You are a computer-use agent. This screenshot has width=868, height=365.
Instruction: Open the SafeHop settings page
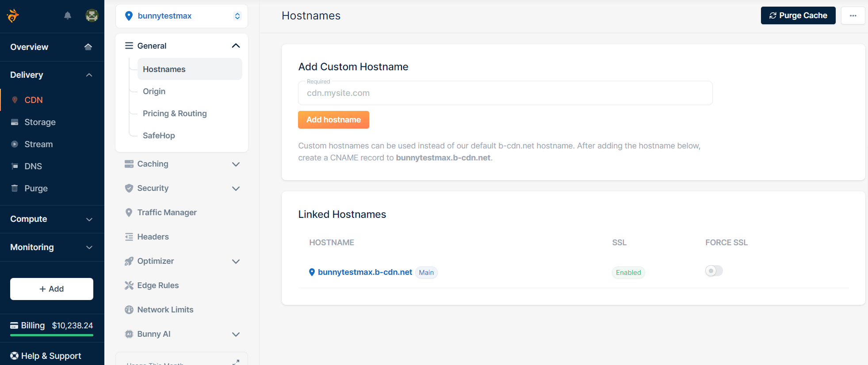(159, 136)
